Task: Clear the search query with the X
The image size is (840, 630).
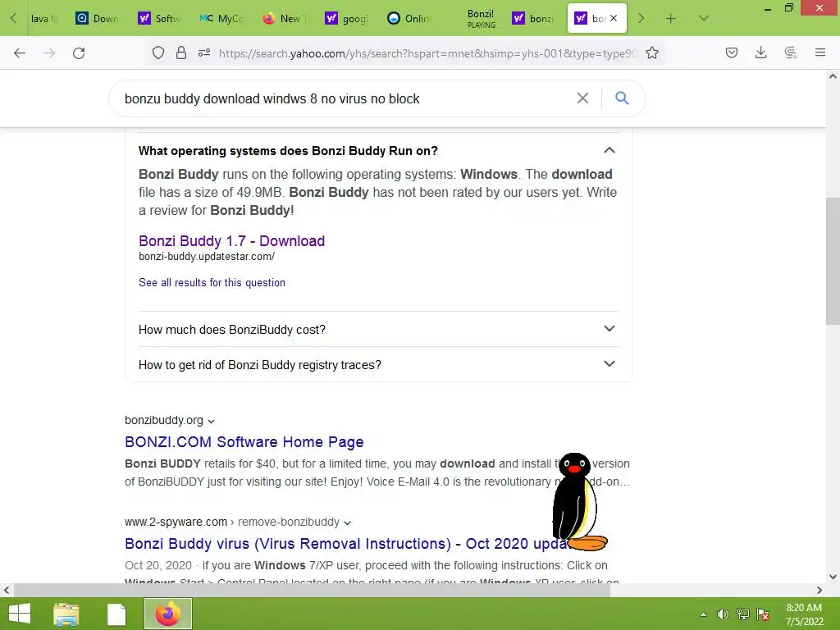Action: (582, 98)
